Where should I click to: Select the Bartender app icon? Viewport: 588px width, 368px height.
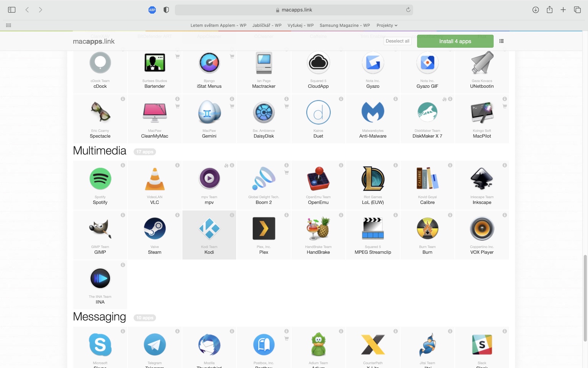pos(155,62)
